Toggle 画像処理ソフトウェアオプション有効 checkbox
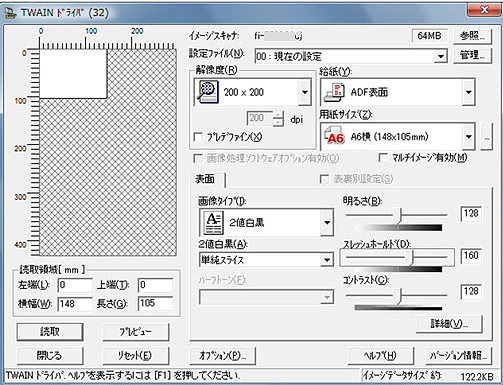This screenshot has width=503, height=385. tap(198, 158)
